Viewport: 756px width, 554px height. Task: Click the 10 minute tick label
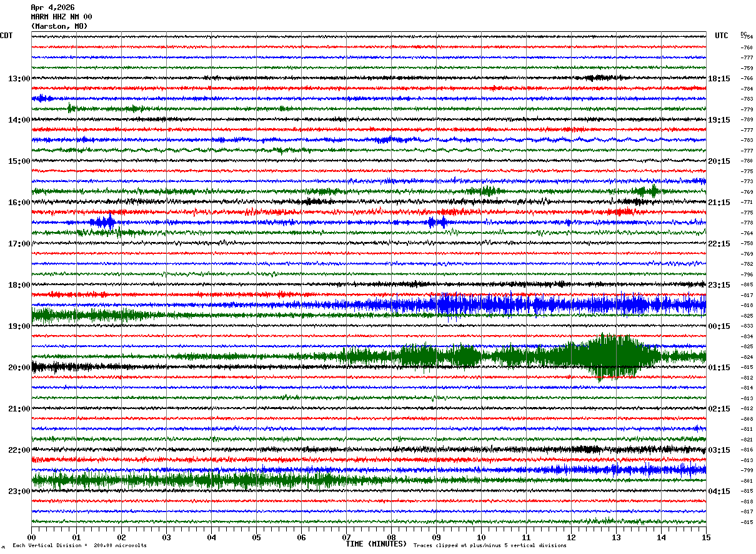(481, 537)
